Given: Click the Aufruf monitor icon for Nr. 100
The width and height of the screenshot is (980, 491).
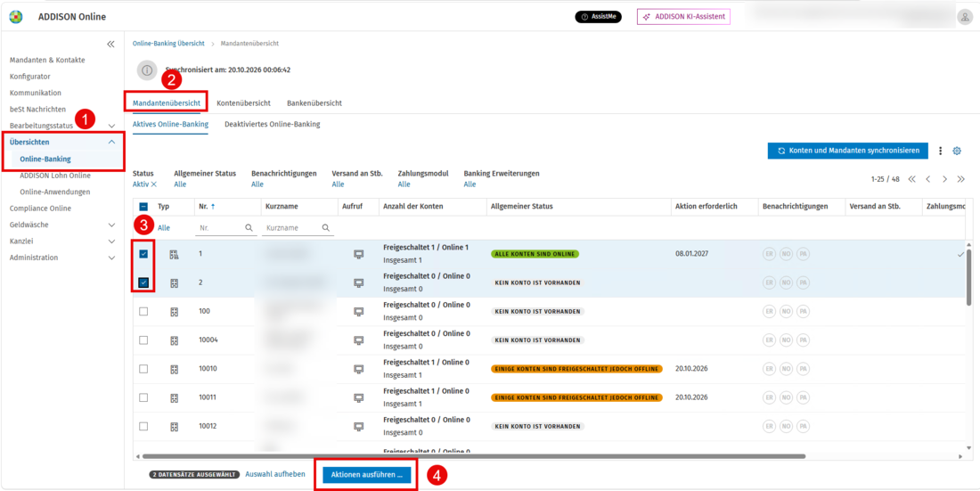Looking at the screenshot, I should (x=359, y=312).
